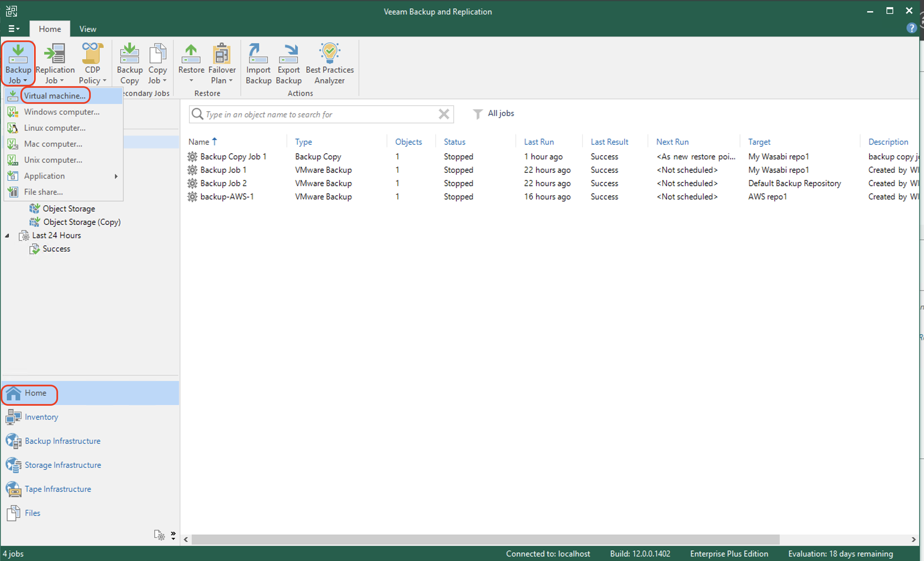924x561 pixels.
Task: Sort by the Objects column header
Action: click(408, 142)
